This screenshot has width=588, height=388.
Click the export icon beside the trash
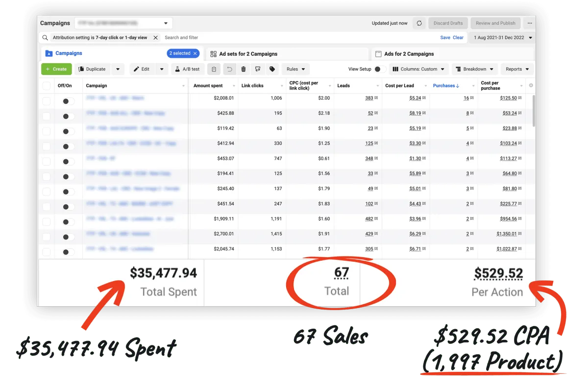258,69
